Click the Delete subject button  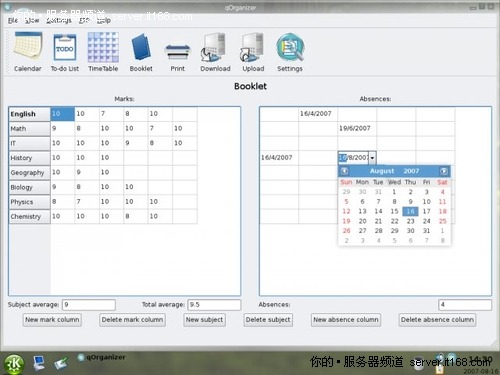click(268, 320)
